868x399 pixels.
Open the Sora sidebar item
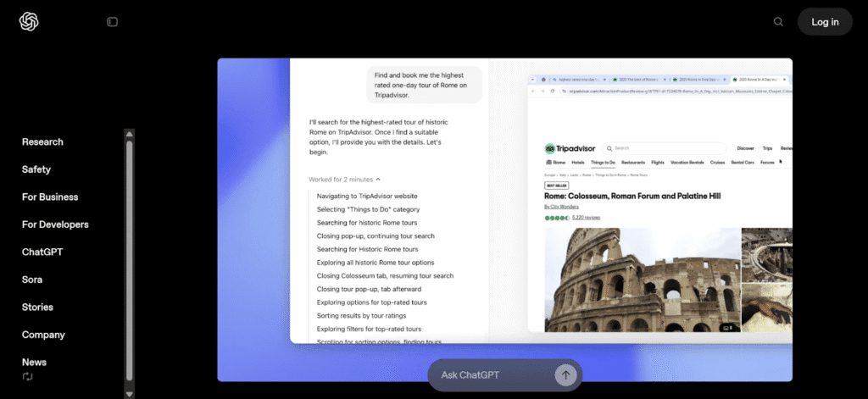[32, 280]
